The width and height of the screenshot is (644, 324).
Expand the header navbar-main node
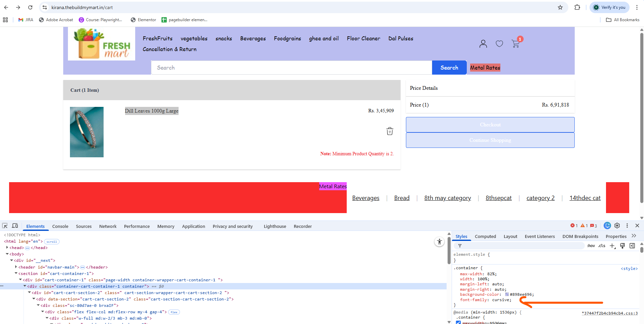[x=16, y=267]
